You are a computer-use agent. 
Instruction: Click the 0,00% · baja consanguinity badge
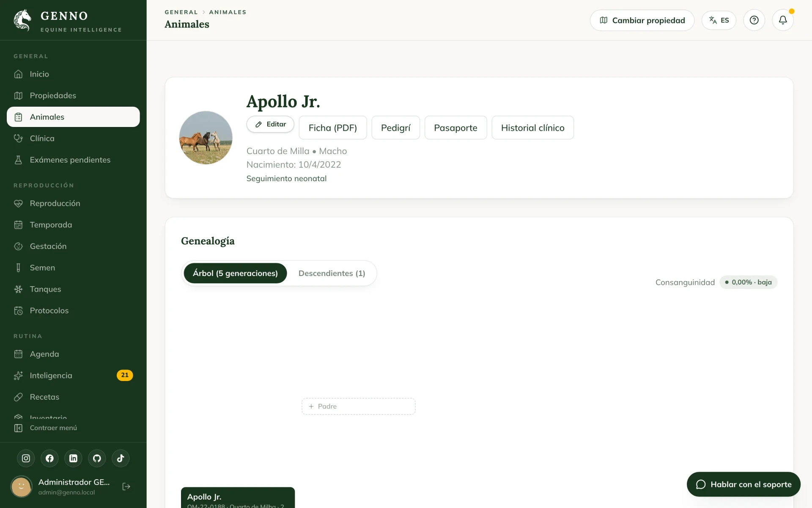pos(748,282)
